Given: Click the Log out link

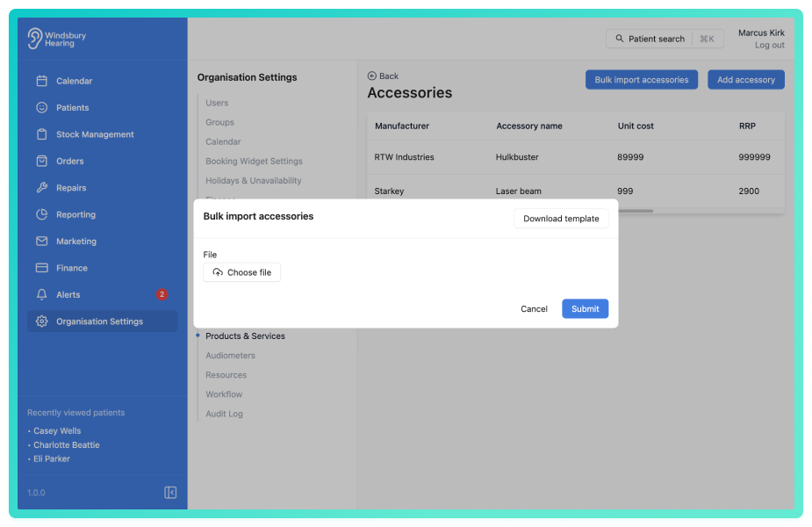Looking at the screenshot, I should pos(770,45).
